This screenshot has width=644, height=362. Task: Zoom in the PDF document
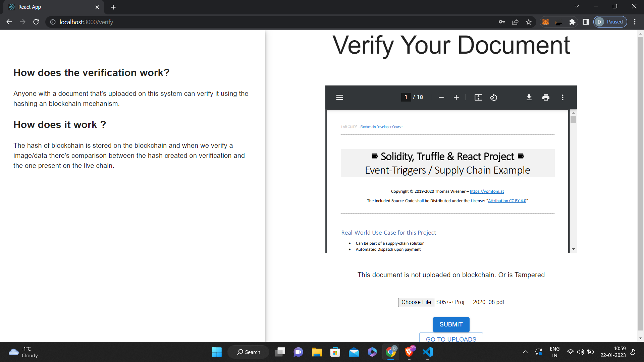coord(456,98)
